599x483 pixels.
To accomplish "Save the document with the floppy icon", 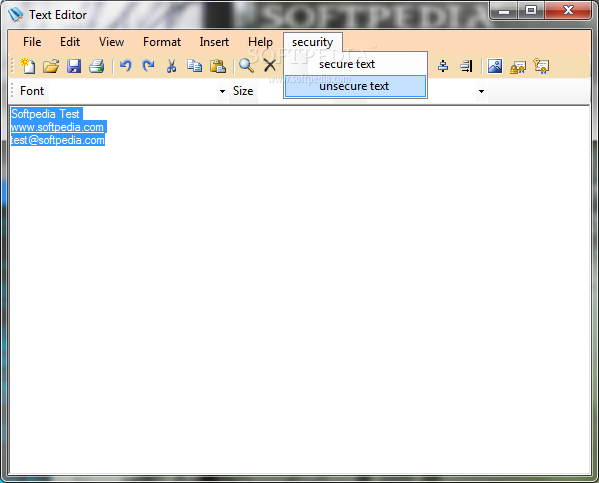I will tap(74, 66).
